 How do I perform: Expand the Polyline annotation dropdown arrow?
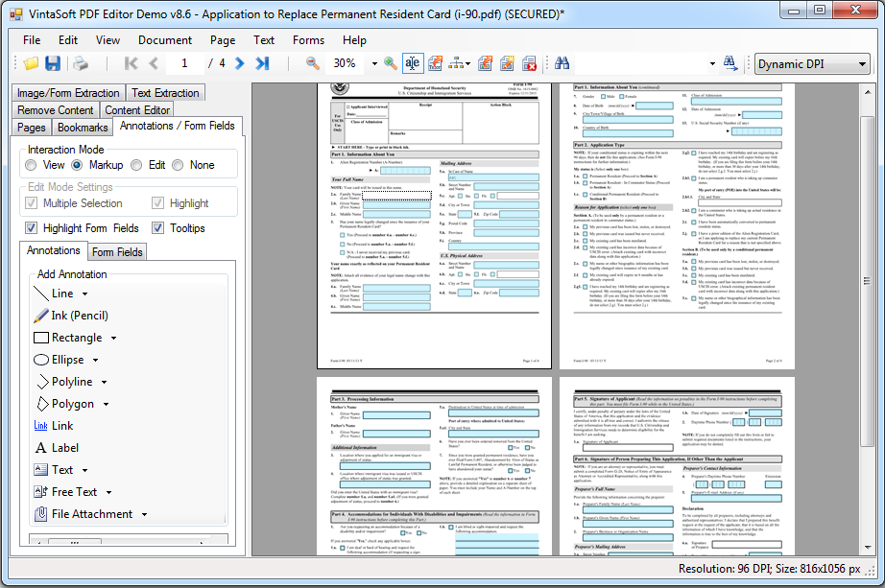(104, 382)
